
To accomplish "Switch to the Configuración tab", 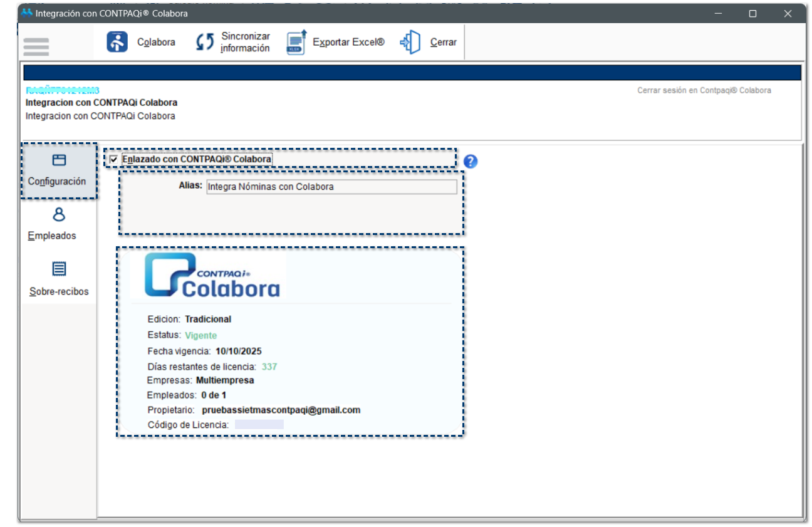I will click(58, 171).
